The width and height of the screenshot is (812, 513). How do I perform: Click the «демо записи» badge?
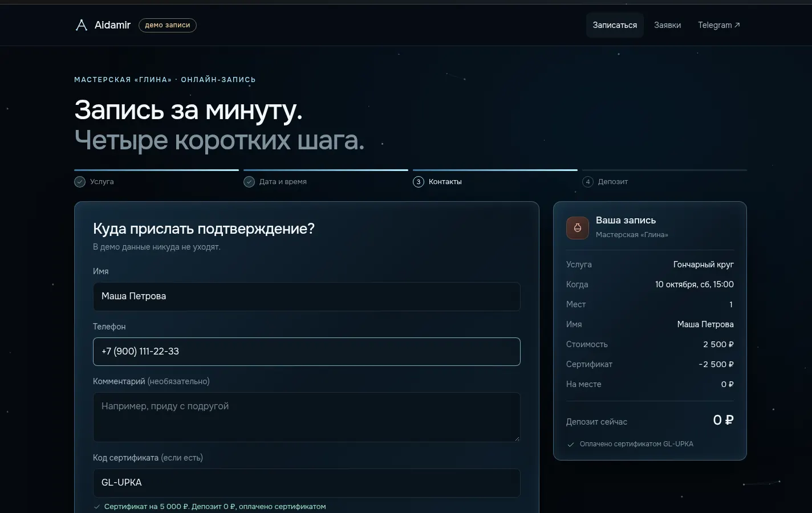[x=168, y=25]
